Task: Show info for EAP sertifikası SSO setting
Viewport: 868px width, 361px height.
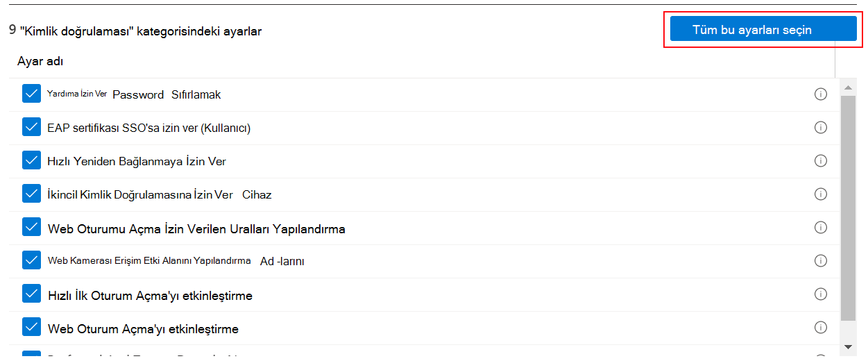Action: tap(821, 128)
